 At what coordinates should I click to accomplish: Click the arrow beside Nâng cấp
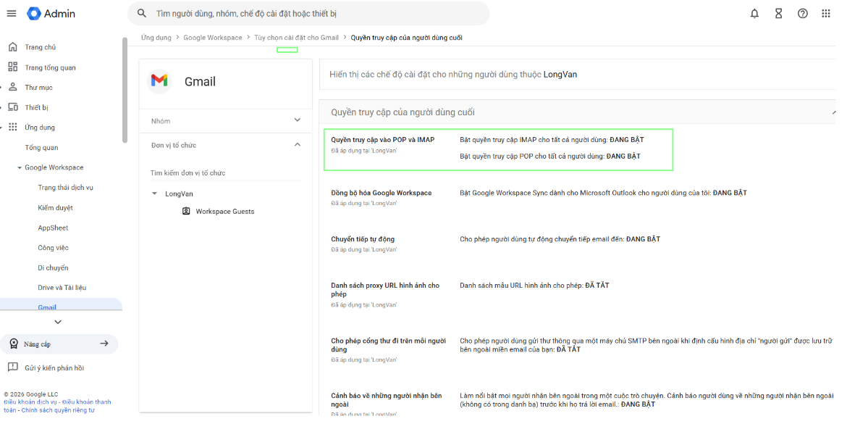(x=104, y=344)
